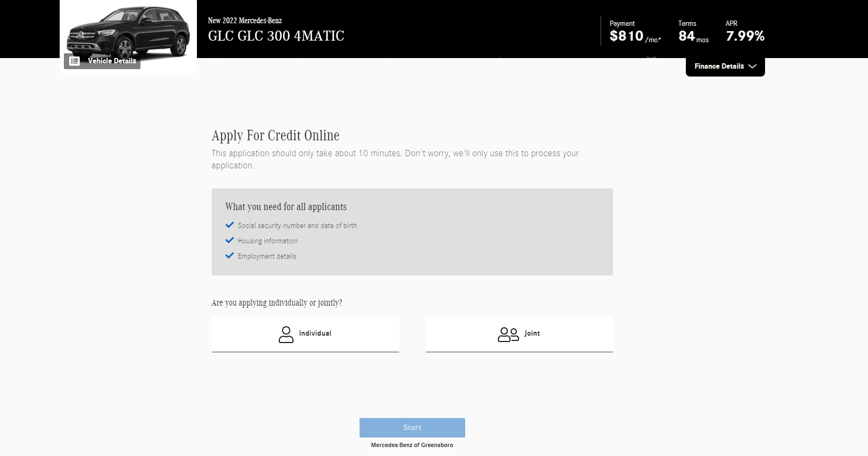Expand the Finance Details dropdown
This screenshot has height=456, width=868.
tap(725, 66)
